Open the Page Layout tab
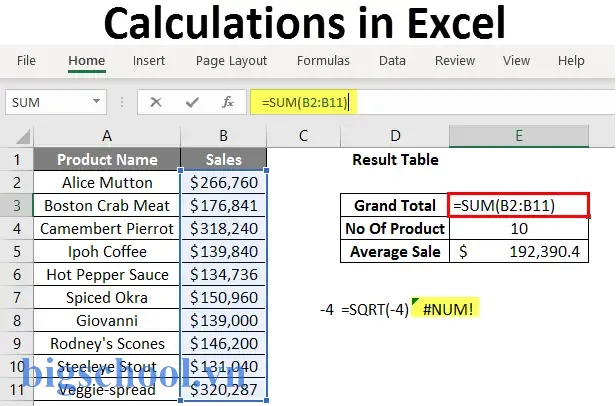The height and width of the screenshot is (406, 616). coord(231,61)
